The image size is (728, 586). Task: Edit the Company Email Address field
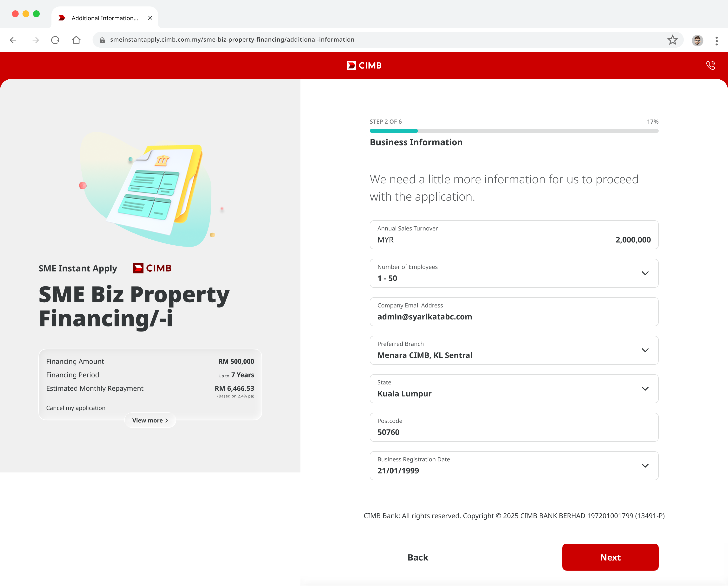514,312
